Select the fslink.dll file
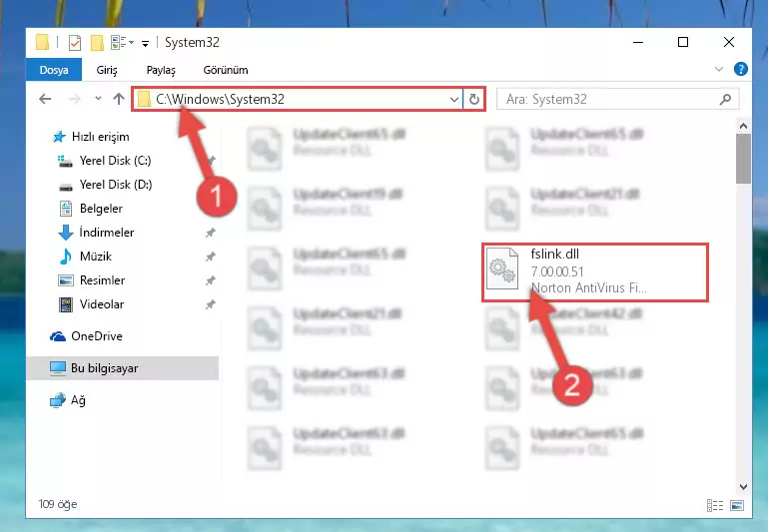768x532 pixels. [594, 271]
